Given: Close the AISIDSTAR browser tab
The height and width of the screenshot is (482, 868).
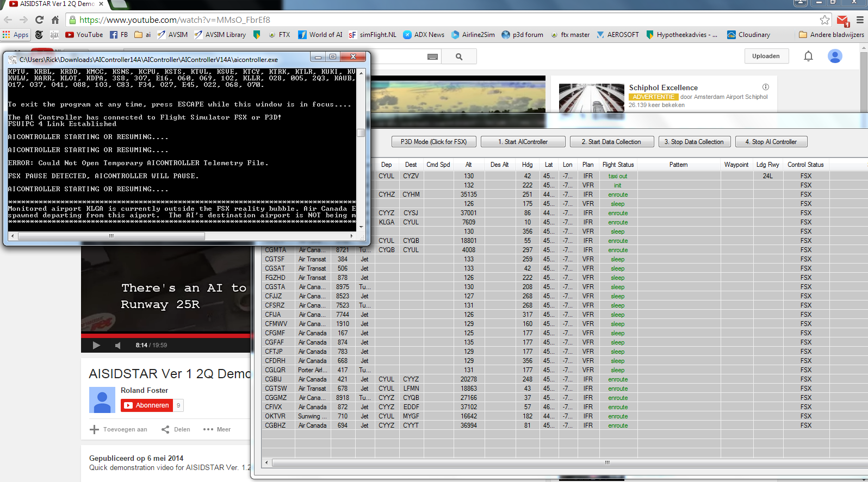Looking at the screenshot, I should click(x=101, y=4).
